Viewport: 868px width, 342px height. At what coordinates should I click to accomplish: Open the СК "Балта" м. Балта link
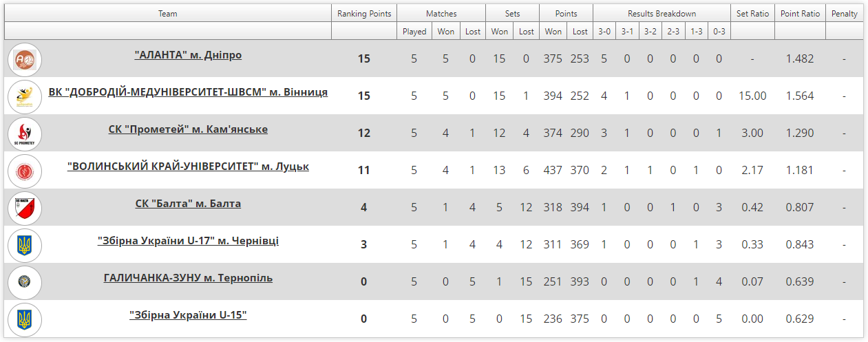188,204
